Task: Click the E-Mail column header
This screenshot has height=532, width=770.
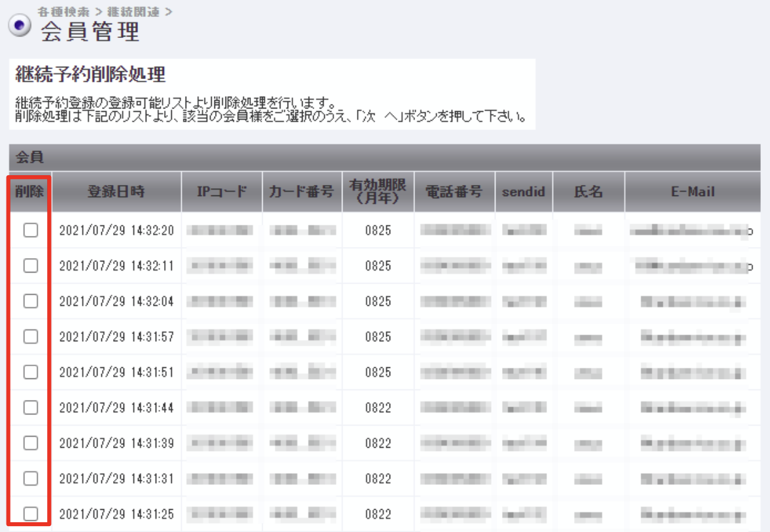Action: point(693,191)
